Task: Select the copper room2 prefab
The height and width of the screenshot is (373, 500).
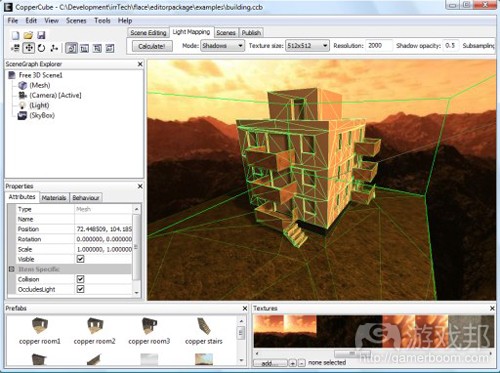Action: click(x=94, y=331)
